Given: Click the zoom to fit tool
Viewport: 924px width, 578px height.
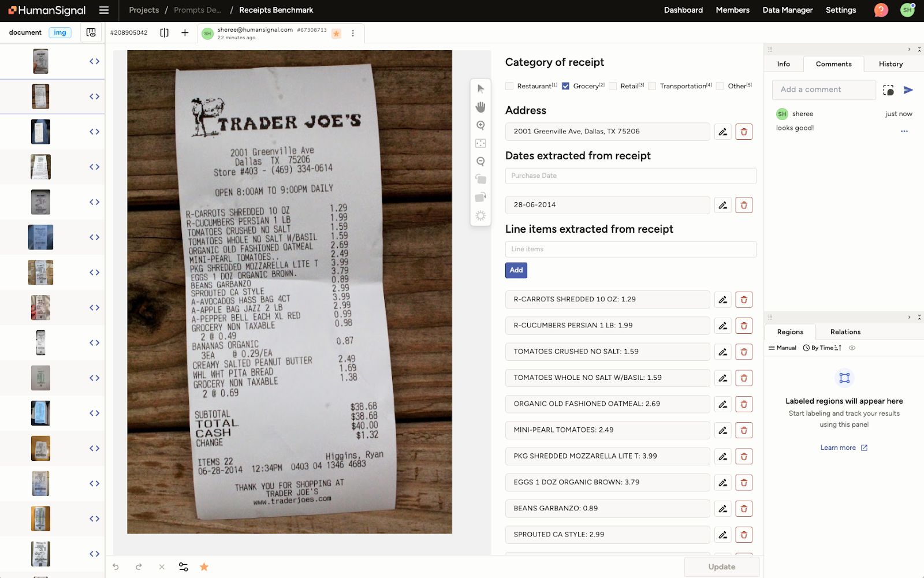Looking at the screenshot, I should pyautogui.click(x=480, y=143).
